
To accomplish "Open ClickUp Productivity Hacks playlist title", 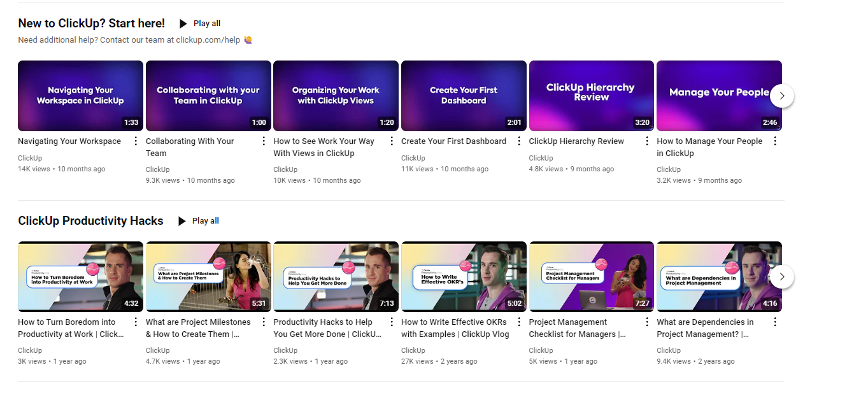I will click(x=90, y=221).
